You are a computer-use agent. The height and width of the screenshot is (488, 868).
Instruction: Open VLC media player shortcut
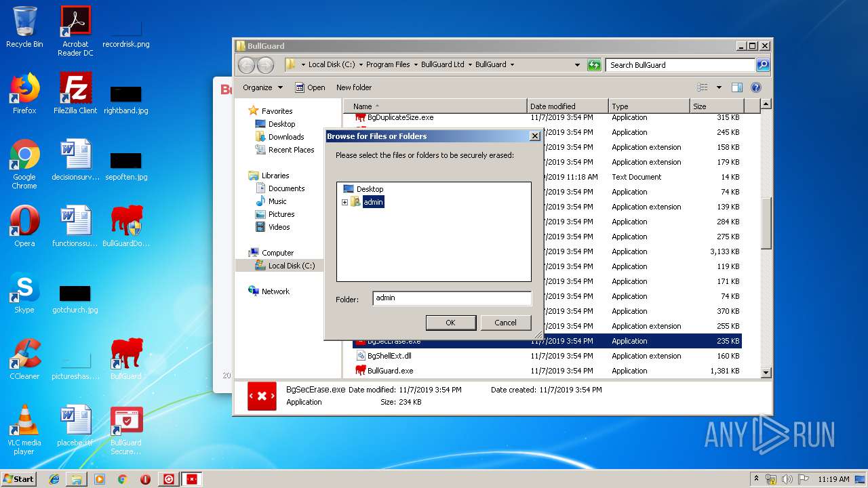coord(24,430)
